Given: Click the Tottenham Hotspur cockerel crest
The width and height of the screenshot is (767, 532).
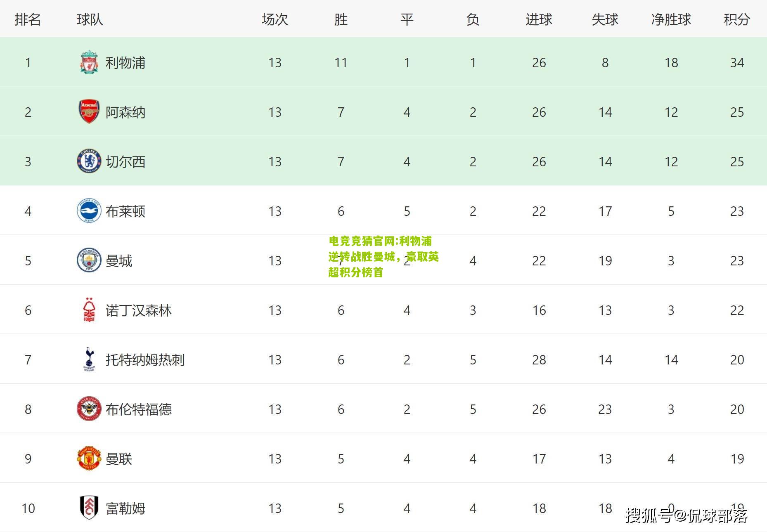Looking at the screenshot, I should coord(89,359).
